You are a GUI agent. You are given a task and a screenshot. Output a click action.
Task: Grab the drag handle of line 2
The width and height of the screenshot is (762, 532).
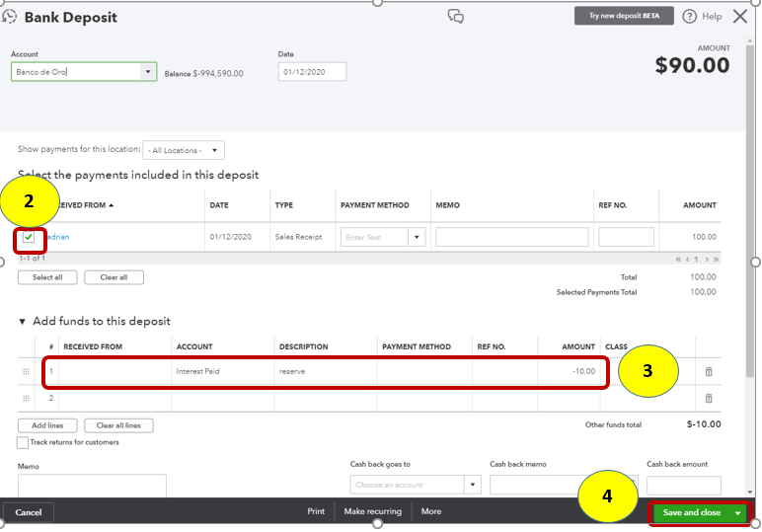[x=27, y=399]
